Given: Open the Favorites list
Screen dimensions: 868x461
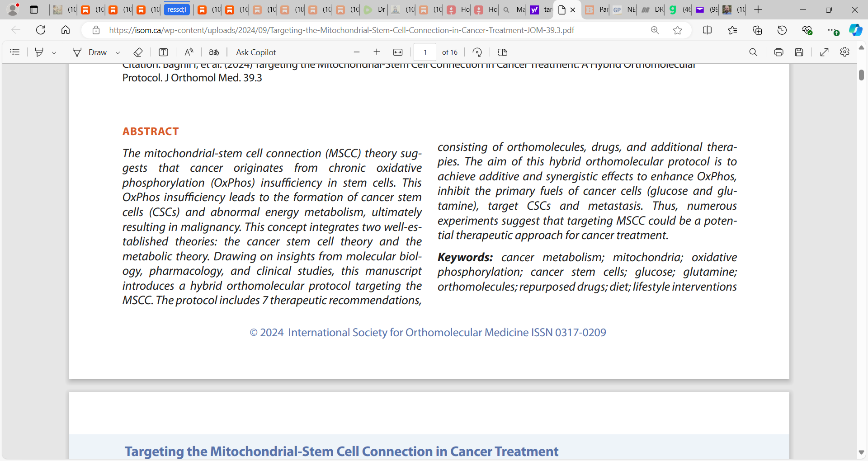Looking at the screenshot, I should 732,30.
